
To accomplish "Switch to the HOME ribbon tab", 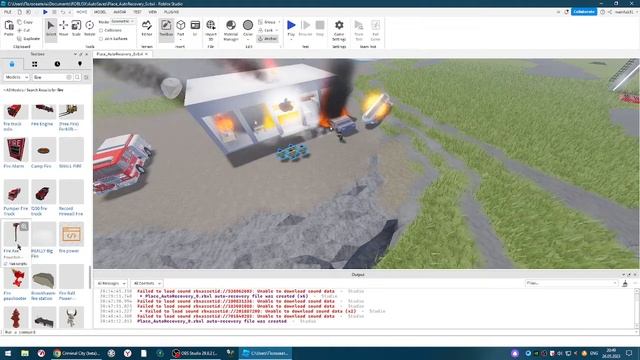I will tap(82, 12).
